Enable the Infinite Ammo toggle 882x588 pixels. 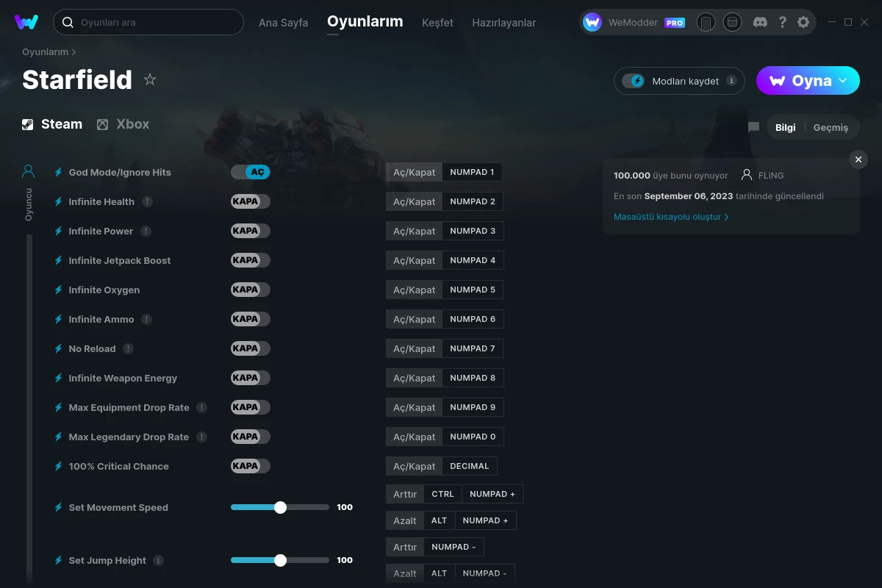coord(251,319)
